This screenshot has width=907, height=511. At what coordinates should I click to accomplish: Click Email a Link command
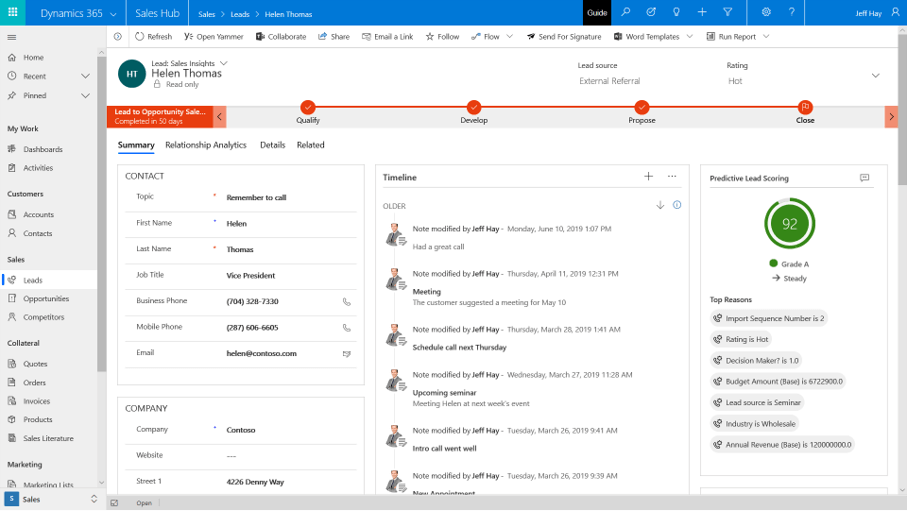[388, 36]
